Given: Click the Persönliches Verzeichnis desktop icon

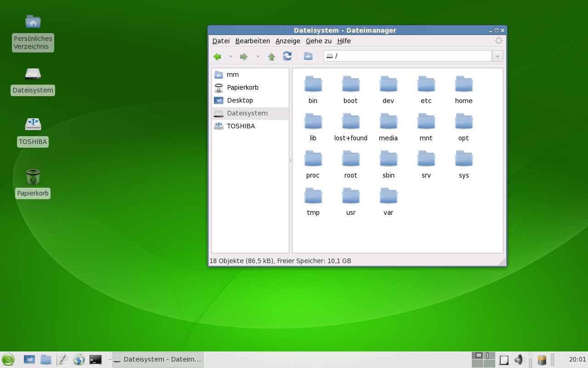Looking at the screenshot, I should 33,33.
